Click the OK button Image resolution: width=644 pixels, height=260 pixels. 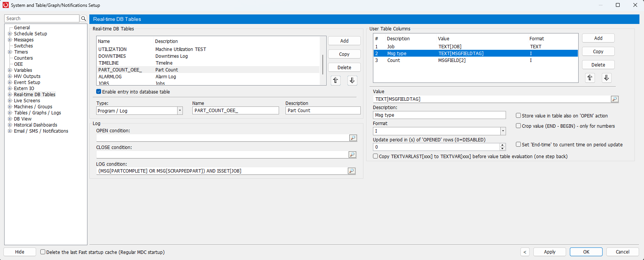586,252
